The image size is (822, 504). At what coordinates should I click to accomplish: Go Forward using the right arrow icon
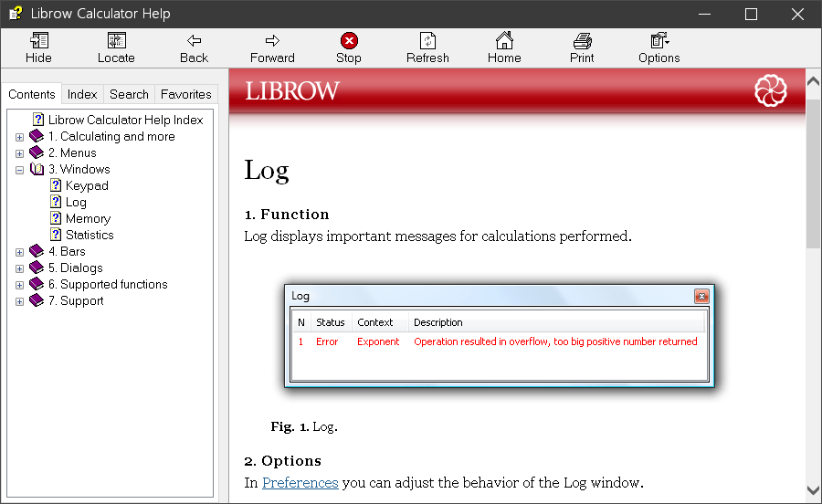[x=272, y=40]
